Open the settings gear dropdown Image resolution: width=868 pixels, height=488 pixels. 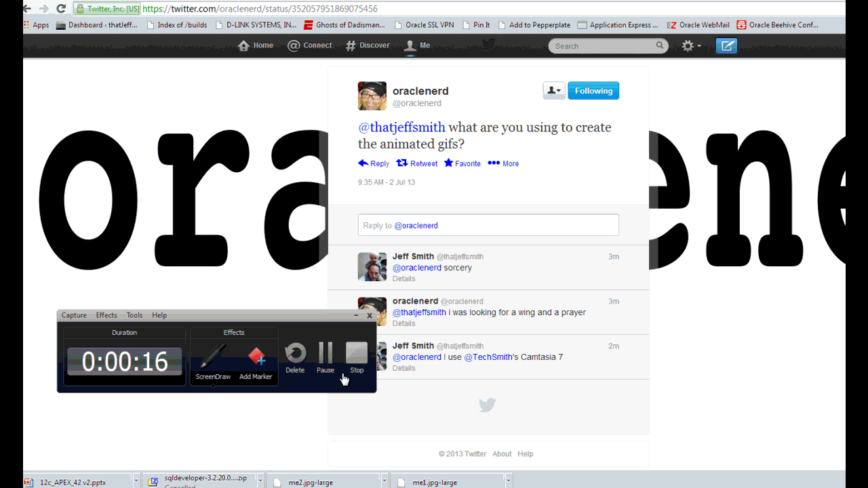click(691, 46)
